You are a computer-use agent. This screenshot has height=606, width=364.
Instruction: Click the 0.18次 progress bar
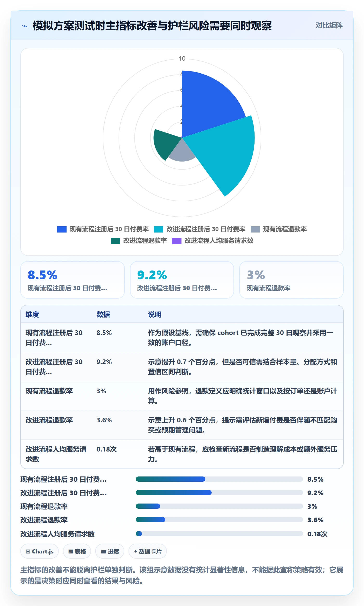pyautogui.click(x=219, y=534)
